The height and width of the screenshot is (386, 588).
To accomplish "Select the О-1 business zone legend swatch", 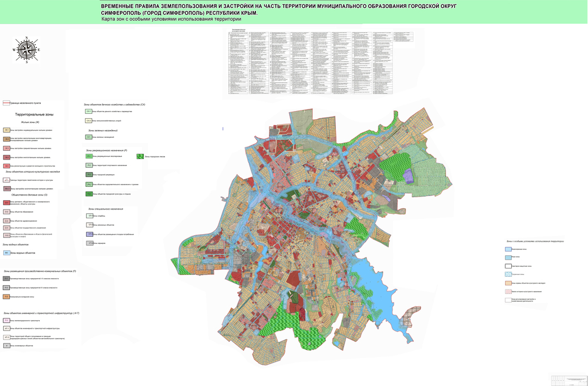I will pyautogui.click(x=7, y=203).
